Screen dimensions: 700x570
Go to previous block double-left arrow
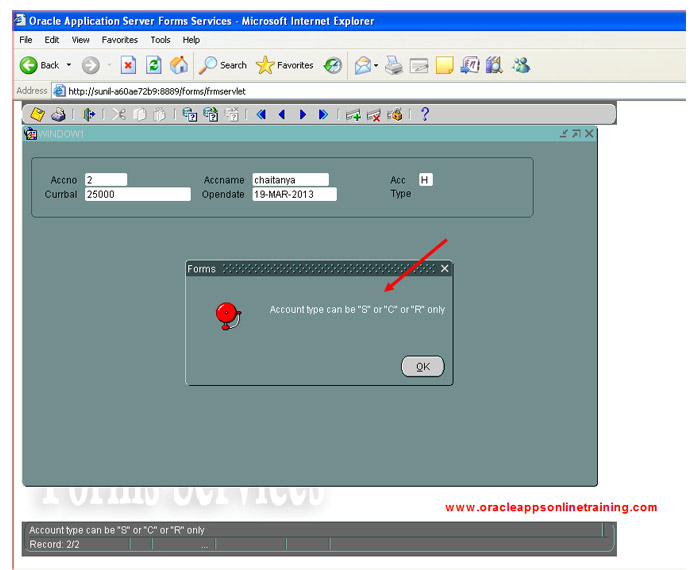tap(262, 115)
